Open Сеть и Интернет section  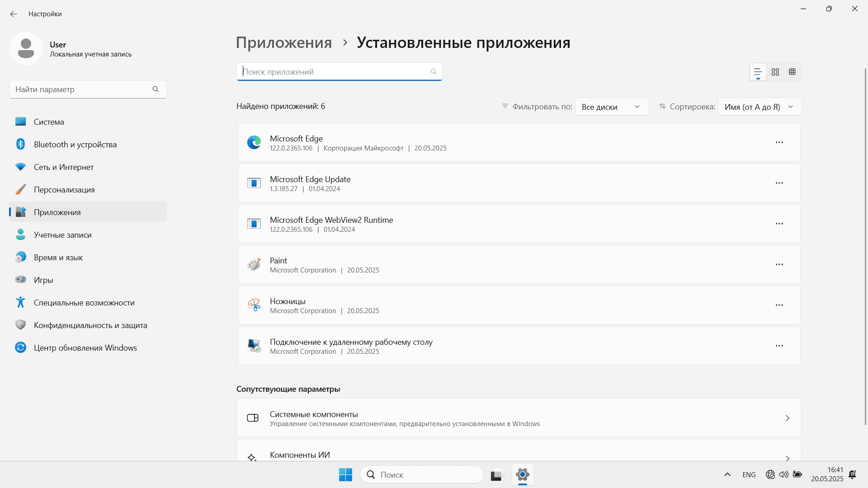point(88,167)
